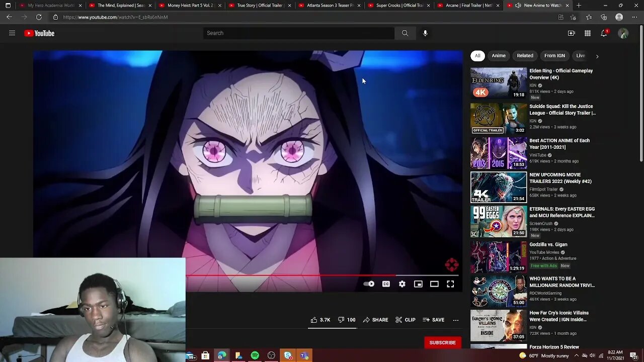
Task: Select the Related filter chip
Action: pos(525,56)
